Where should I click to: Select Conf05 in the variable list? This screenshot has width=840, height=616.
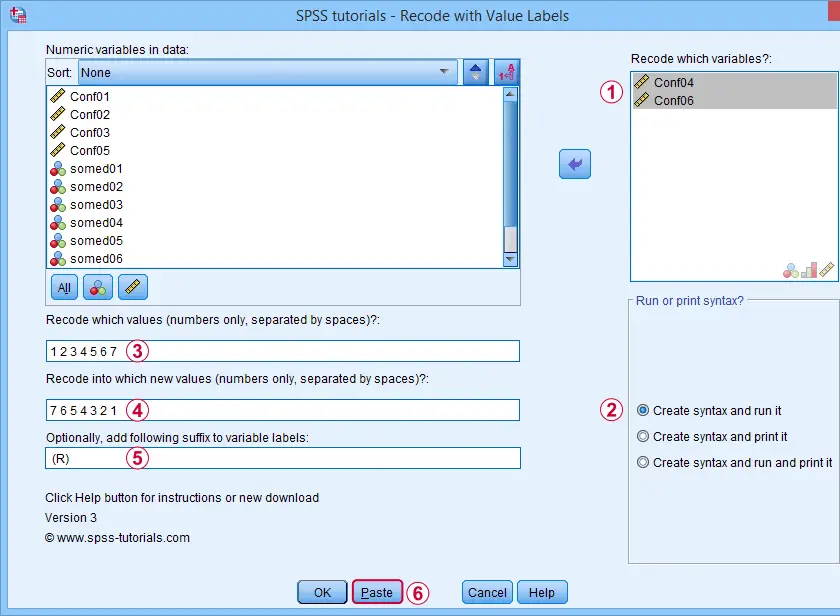pyautogui.click(x=275, y=151)
